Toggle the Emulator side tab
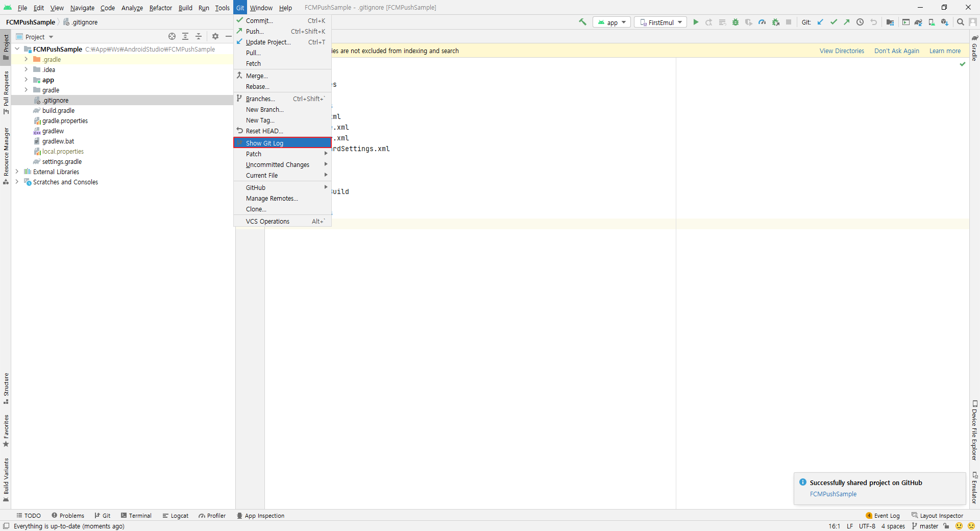 point(974,488)
